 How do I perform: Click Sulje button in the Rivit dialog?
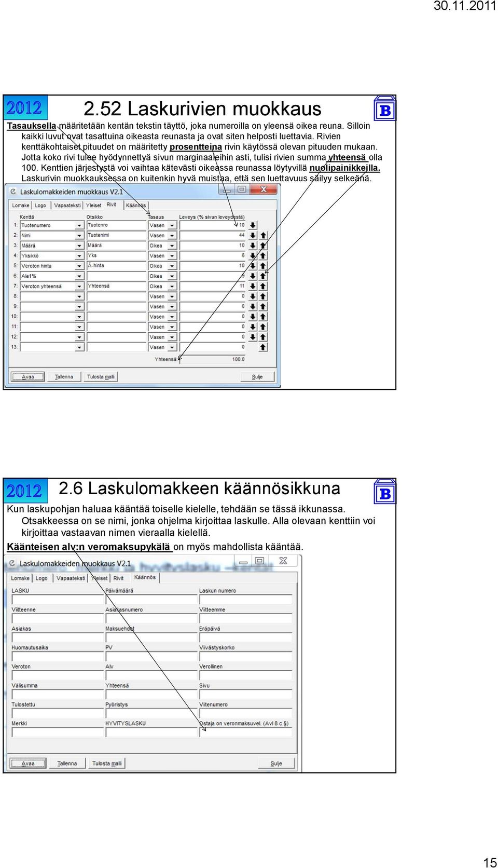pyautogui.click(x=257, y=377)
